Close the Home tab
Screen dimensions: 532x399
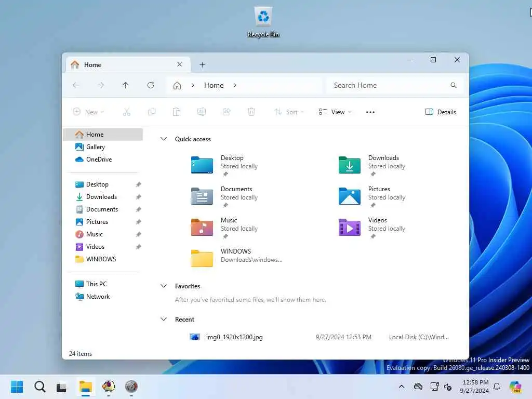[179, 64]
